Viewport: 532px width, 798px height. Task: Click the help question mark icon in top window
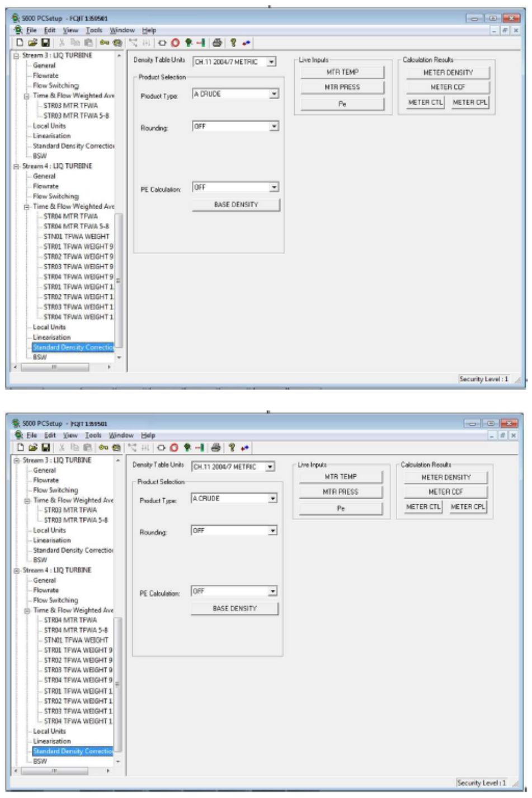233,43
